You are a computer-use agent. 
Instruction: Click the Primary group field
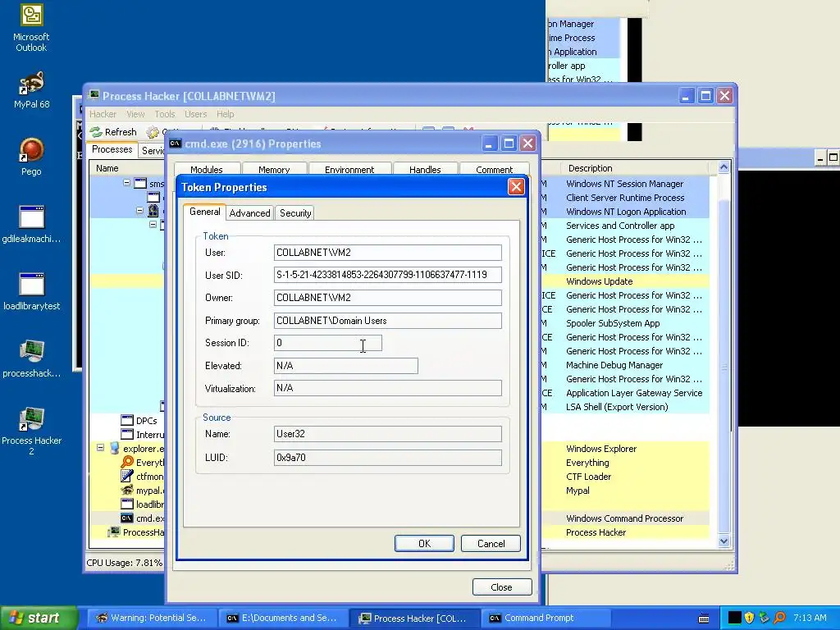(387, 321)
